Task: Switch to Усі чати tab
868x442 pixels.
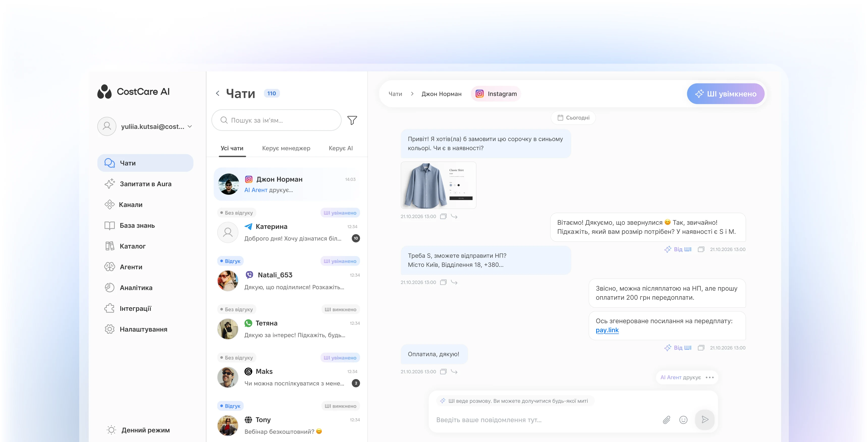Action: [x=232, y=148]
